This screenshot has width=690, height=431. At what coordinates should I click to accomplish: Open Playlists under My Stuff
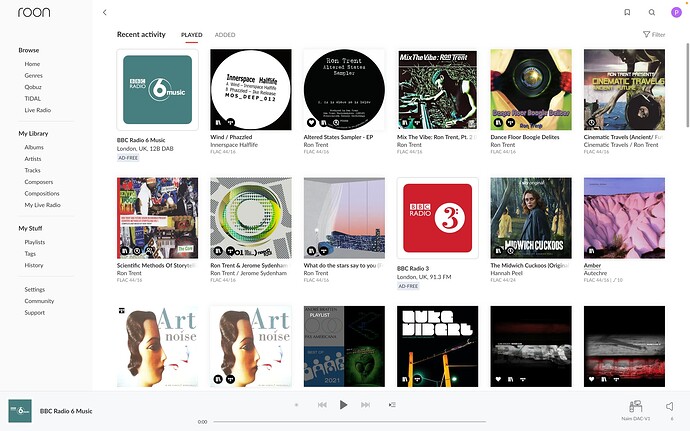click(x=35, y=242)
